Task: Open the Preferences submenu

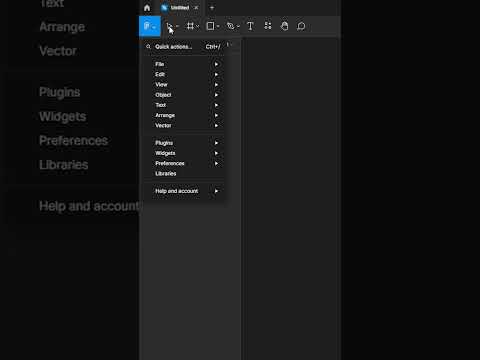Action: (x=184, y=163)
